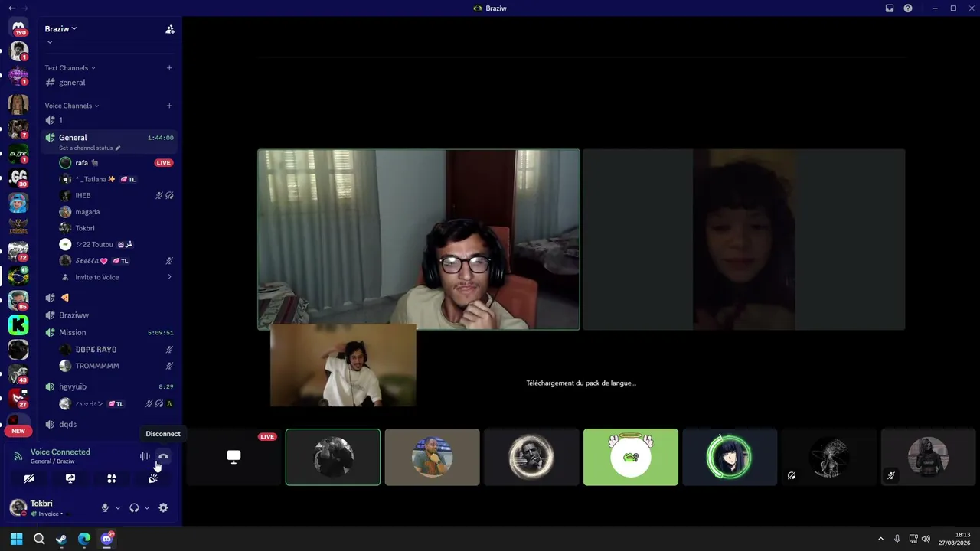Create a new text channel
Viewport: 980px width, 551px height.
coord(169,68)
